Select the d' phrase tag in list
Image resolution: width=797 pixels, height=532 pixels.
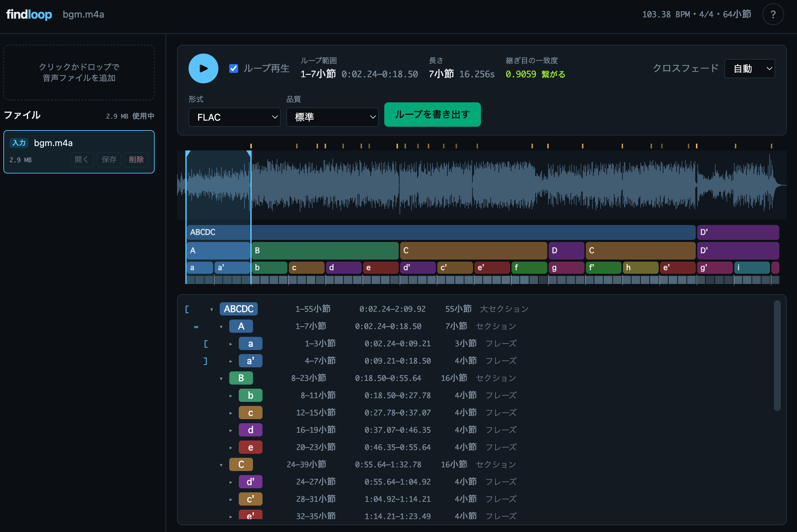pyautogui.click(x=250, y=482)
